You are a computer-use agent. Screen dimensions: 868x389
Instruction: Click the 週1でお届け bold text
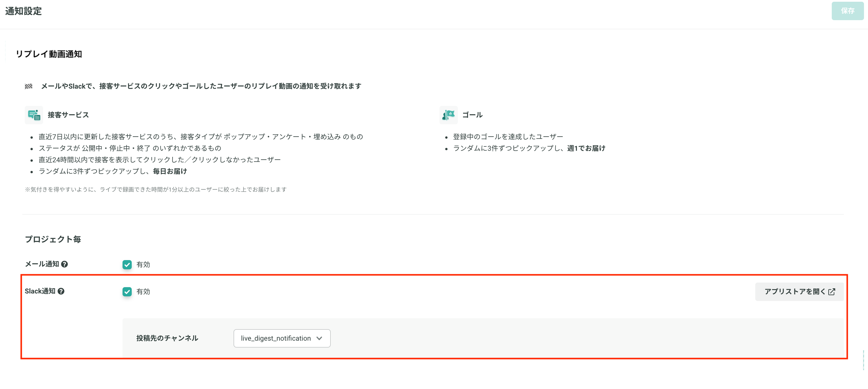[x=586, y=148]
